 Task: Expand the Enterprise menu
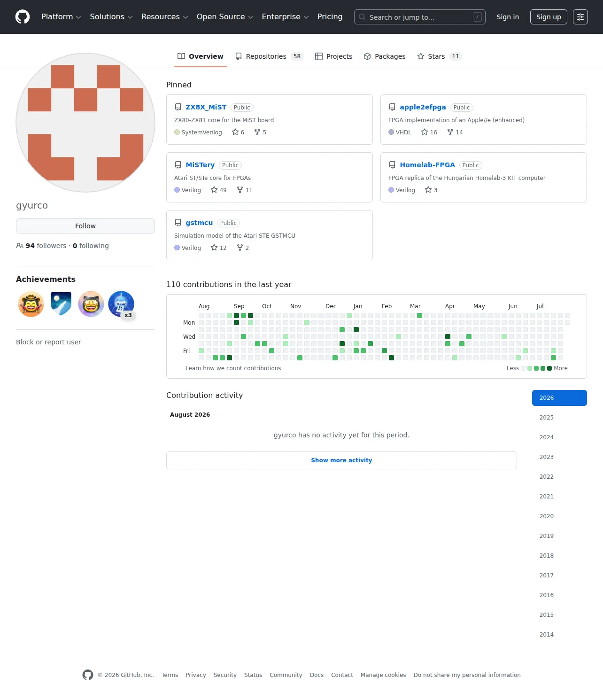pos(285,17)
